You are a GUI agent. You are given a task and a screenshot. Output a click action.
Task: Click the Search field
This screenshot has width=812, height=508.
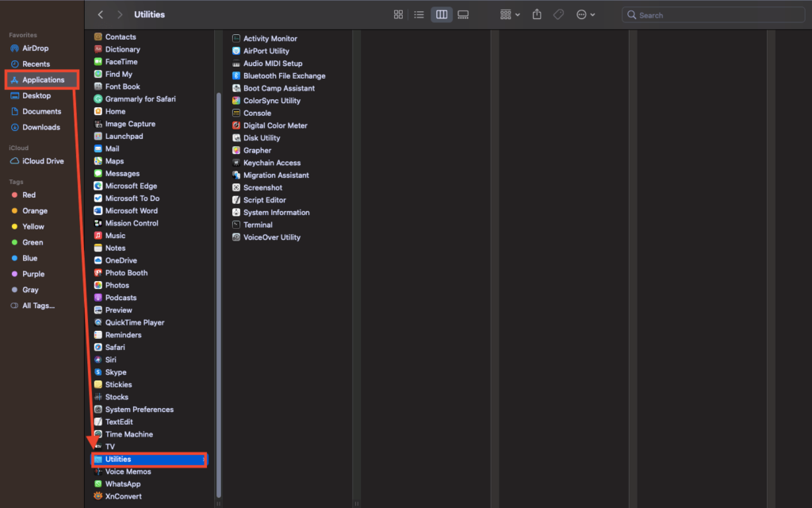(714, 15)
